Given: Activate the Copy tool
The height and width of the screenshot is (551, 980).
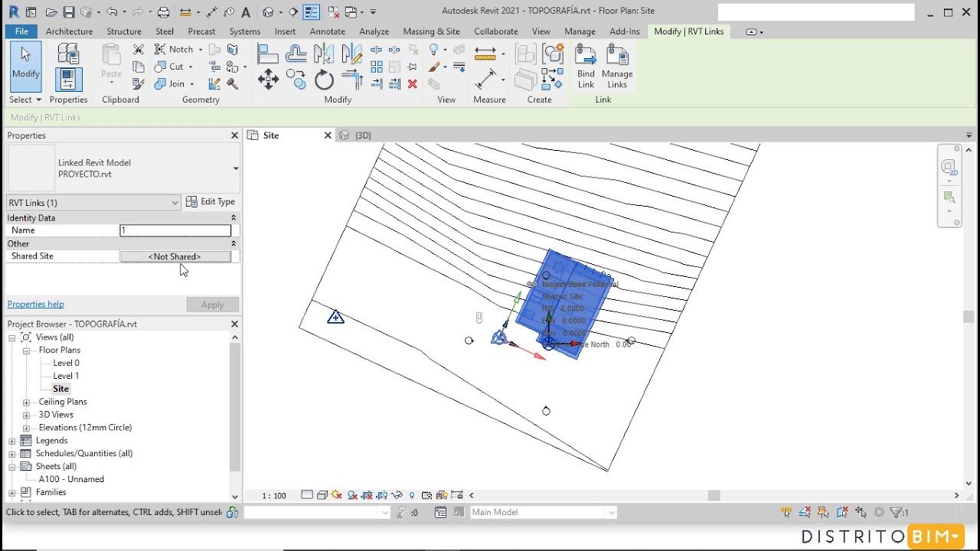Looking at the screenshot, I should click(296, 80).
